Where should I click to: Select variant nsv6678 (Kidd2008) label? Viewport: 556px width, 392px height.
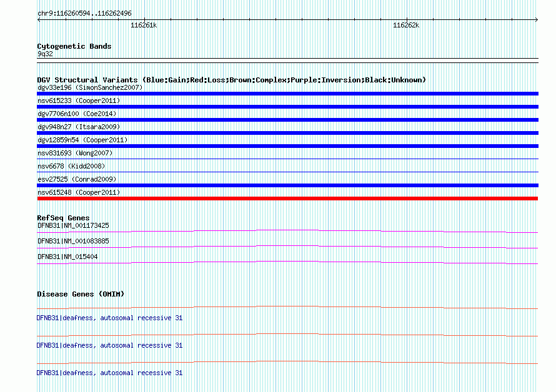71,166
